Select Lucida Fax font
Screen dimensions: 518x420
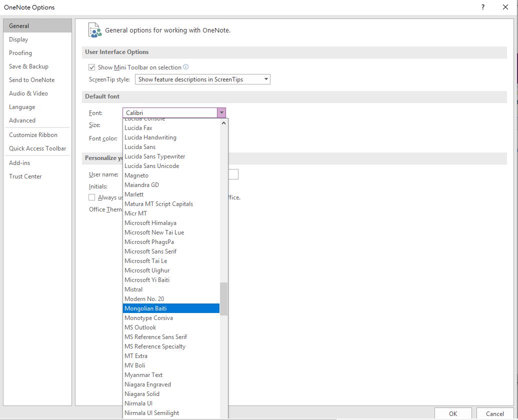coord(171,128)
